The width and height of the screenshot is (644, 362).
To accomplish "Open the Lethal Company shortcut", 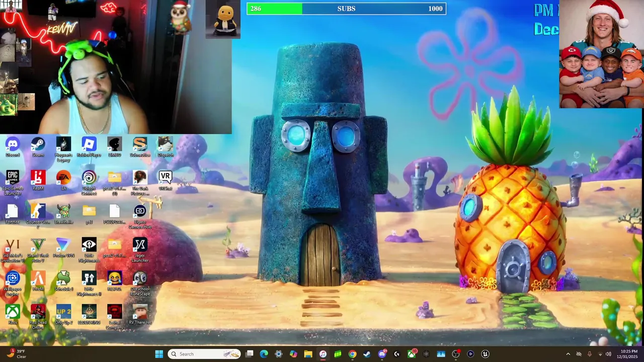I will pos(114,317).
